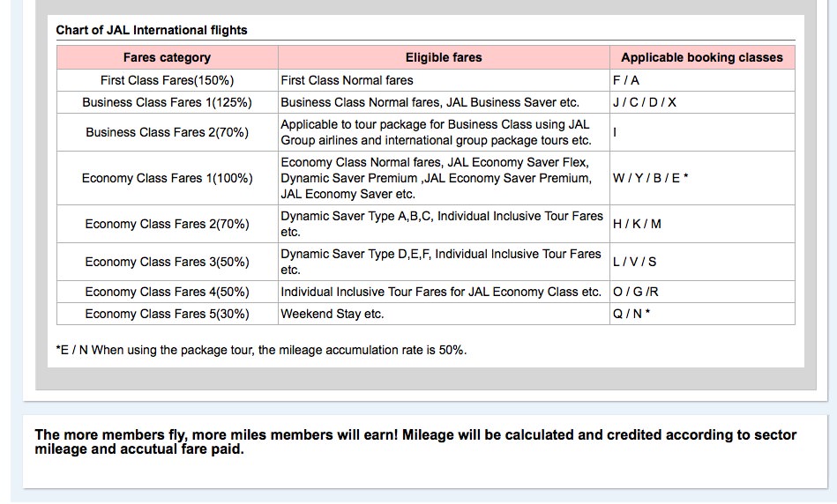
Task: Click the 'Economy Class Fares 5(30%)' cell
Action: coord(167,314)
